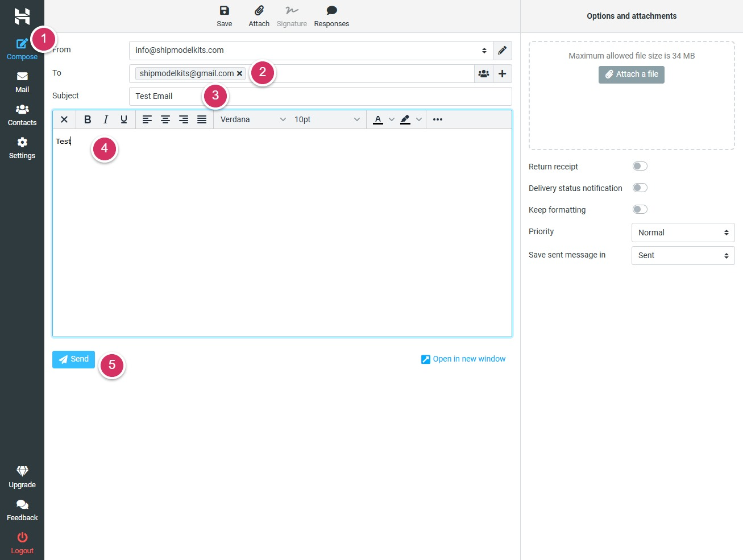Open address book contacts icon in To field
The image size is (743, 560).
click(x=484, y=74)
